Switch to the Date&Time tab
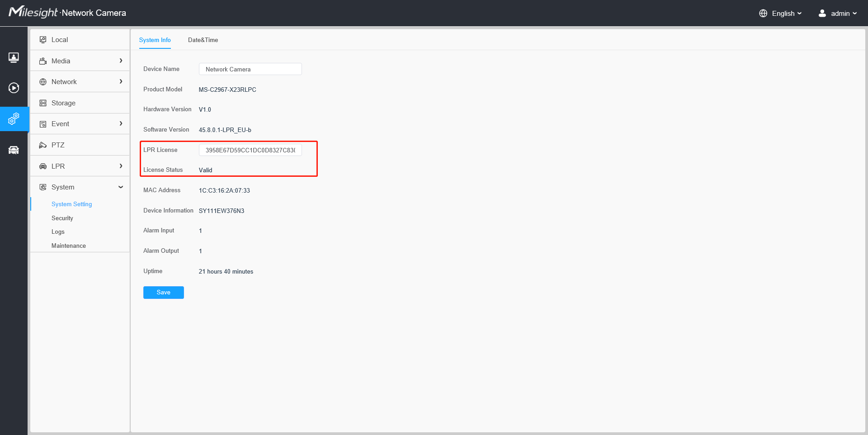 203,40
